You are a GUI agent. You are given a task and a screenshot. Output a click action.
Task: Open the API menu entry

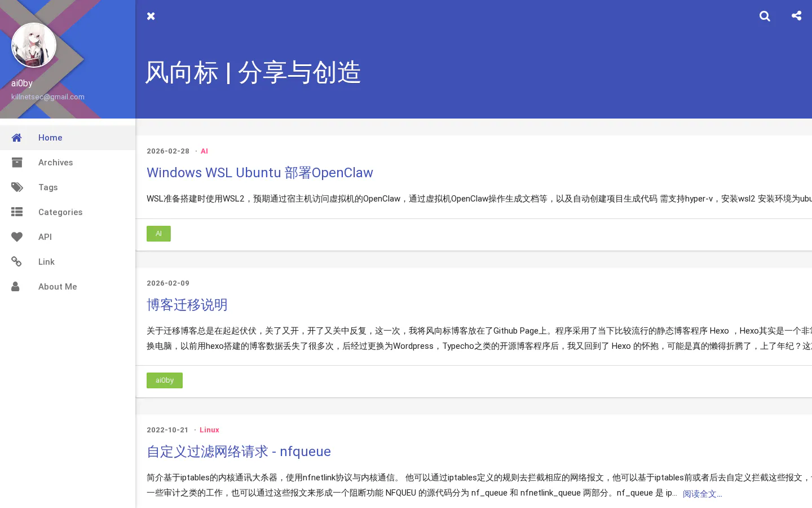click(68, 237)
